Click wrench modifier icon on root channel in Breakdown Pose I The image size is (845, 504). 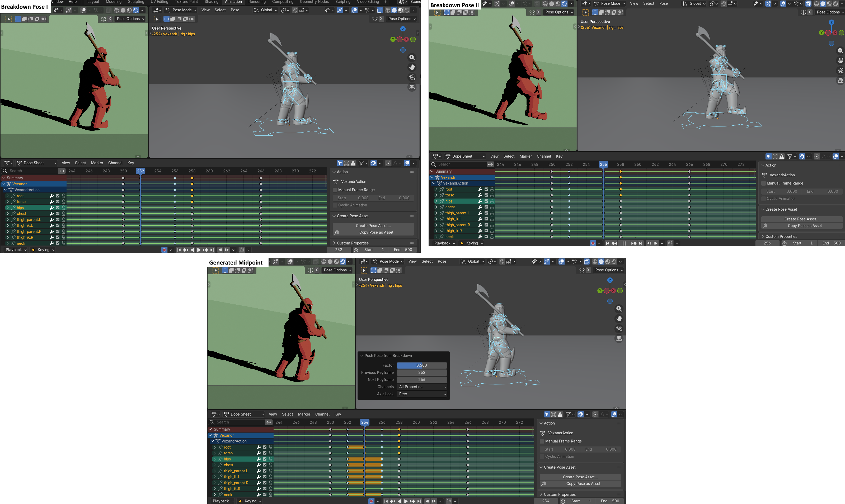tap(52, 196)
